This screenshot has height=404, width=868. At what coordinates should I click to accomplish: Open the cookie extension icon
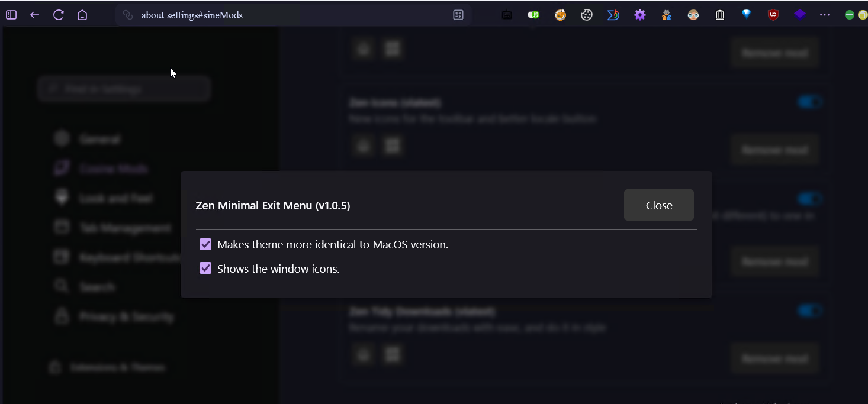coord(587,15)
